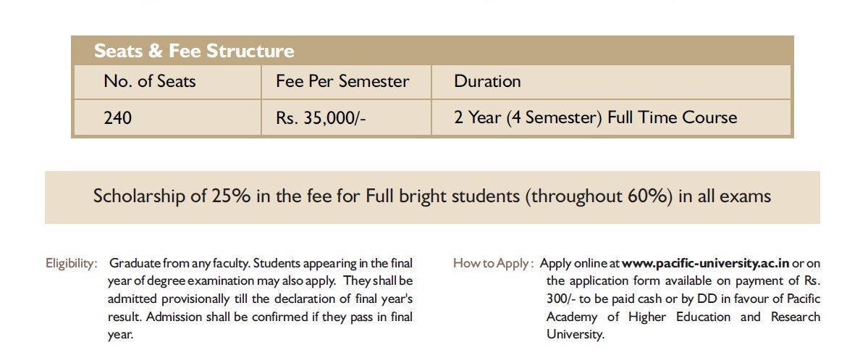The height and width of the screenshot is (358, 868).
Task: Click the 240 seats table cell
Action: click(118, 117)
